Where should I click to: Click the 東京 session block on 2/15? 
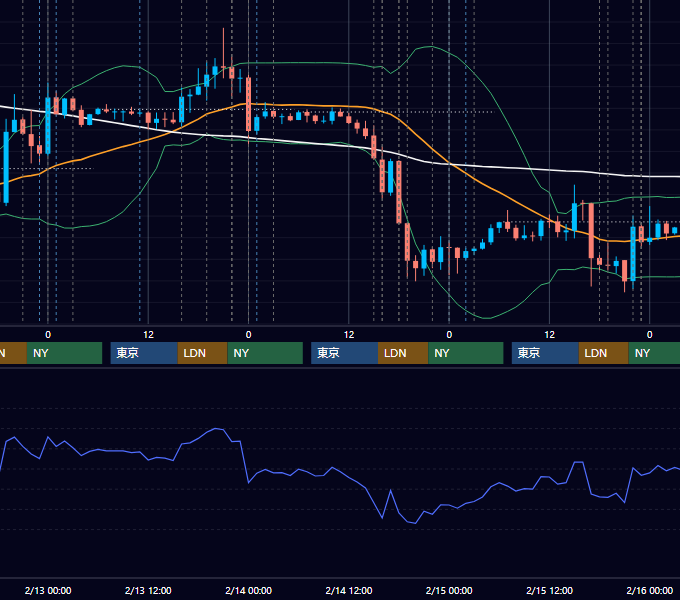(545, 353)
